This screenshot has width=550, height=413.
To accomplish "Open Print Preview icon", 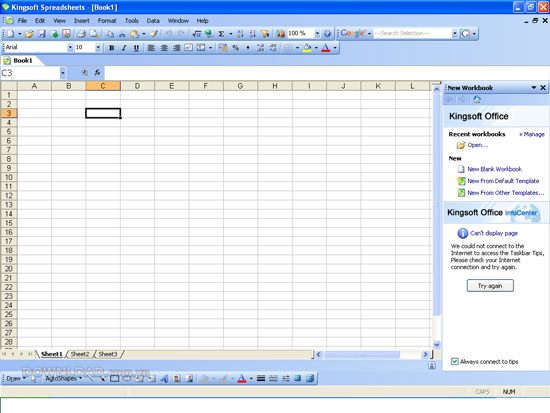I will coord(94,34).
